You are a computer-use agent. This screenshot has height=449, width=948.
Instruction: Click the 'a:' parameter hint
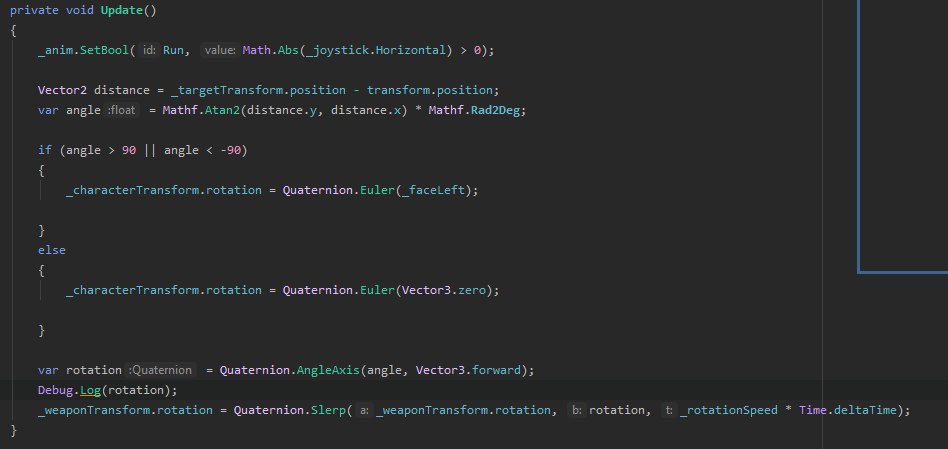point(364,410)
